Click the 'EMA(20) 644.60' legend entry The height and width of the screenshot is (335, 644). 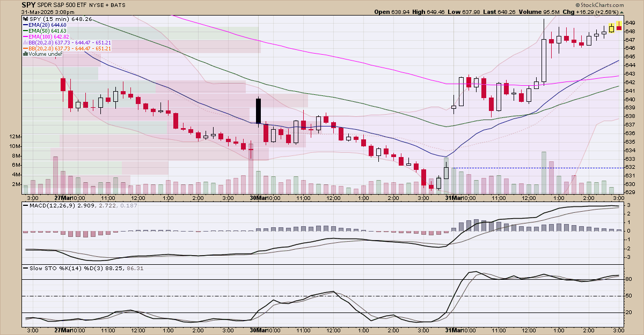click(48, 25)
